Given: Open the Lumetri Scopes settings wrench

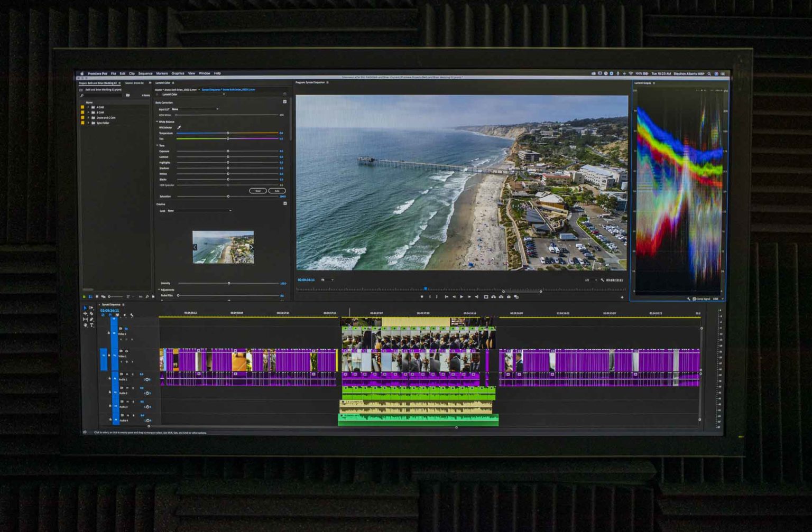Looking at the screenshot, I should pos(688,298).
